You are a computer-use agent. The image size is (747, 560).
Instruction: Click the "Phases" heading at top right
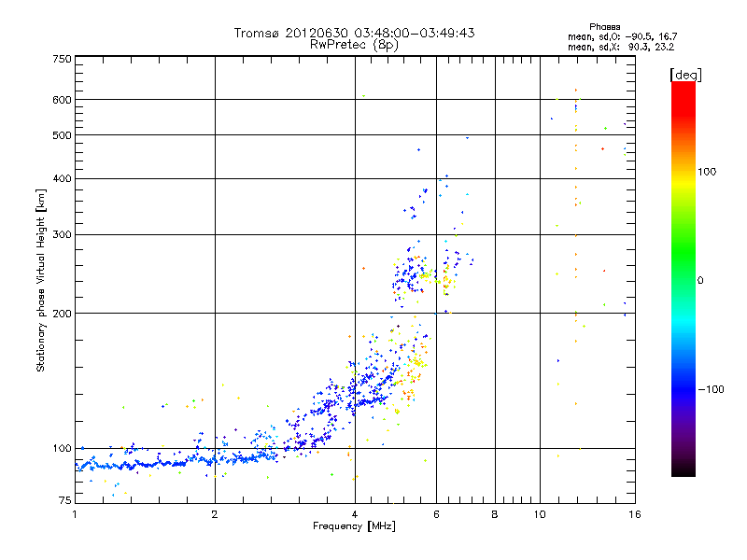pyautogui.click(x=604, y=27)
